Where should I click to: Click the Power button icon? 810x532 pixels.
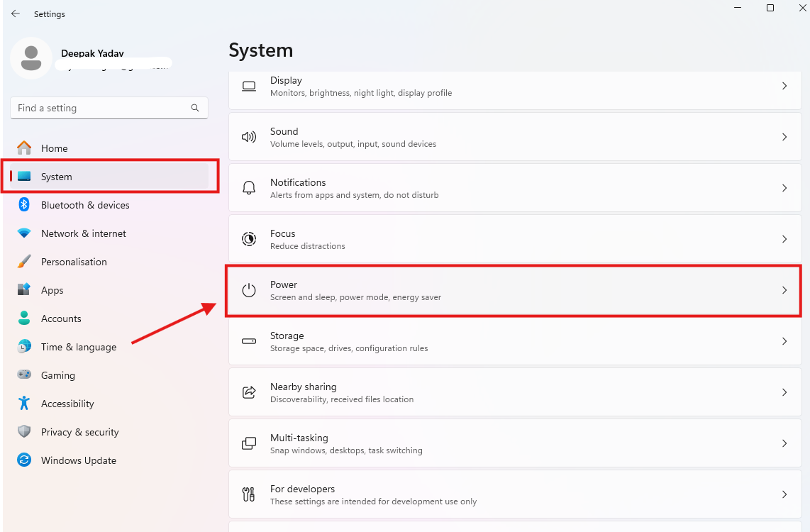point(249,289)
